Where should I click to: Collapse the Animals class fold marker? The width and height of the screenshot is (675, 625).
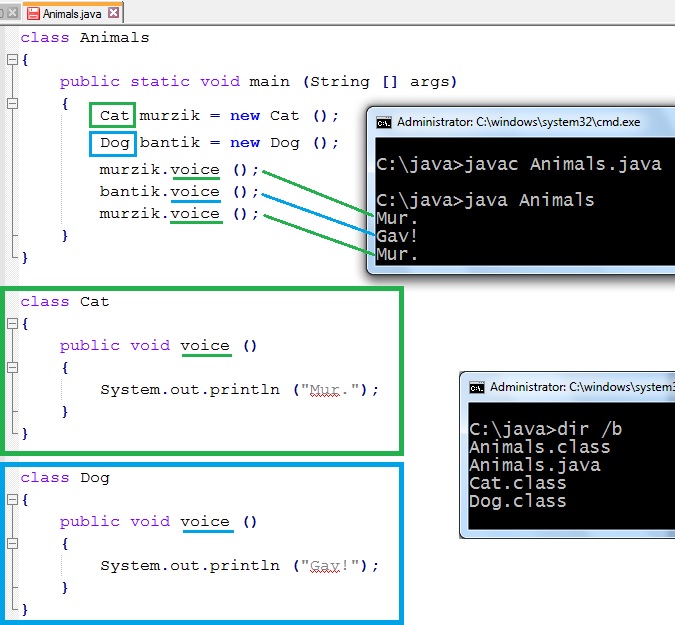[12, 59]
